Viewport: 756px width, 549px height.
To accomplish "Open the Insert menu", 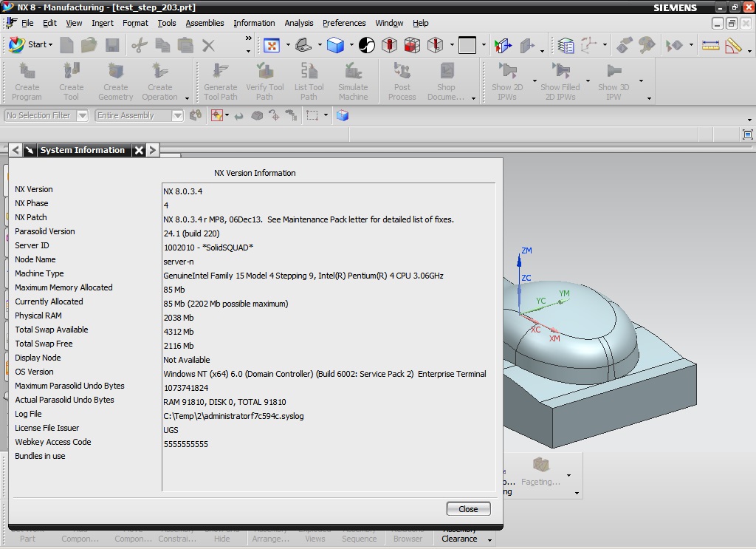I will click(102, 23).
